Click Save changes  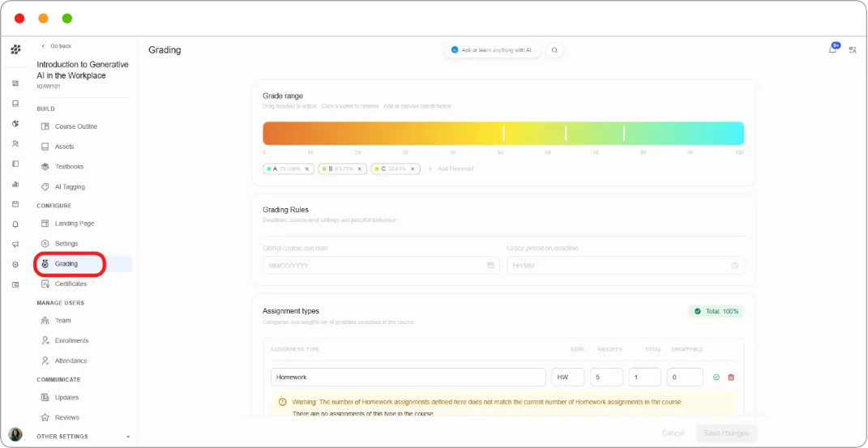pyautogui.click(x=726, y=433)
